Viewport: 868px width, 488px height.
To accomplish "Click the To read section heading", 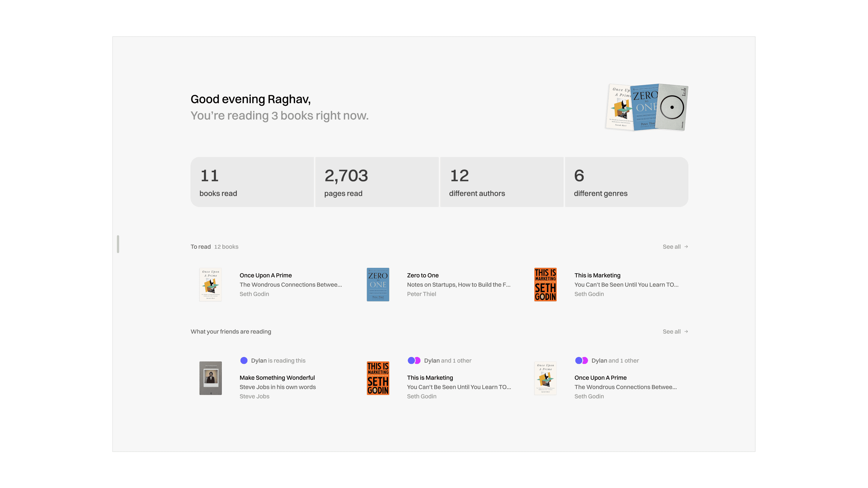I will point(200,246).
